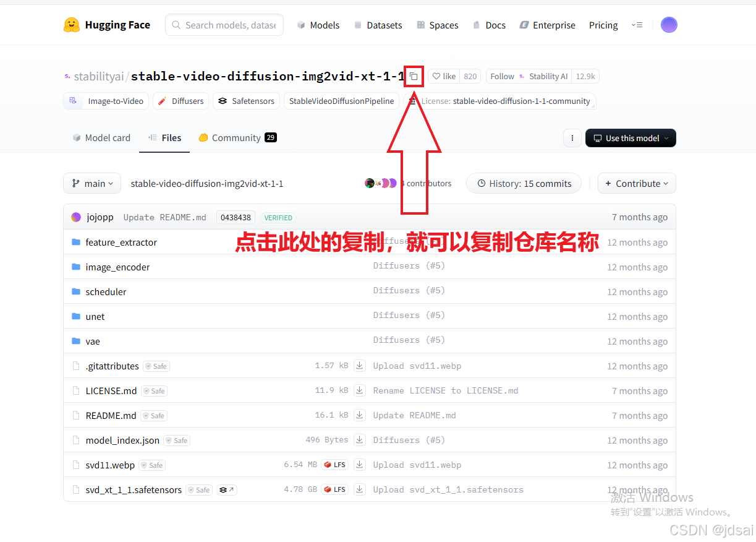Open three-dot options next to Use this model
The height and width of the screenshot is (542, 756).
tap(572, 138)
